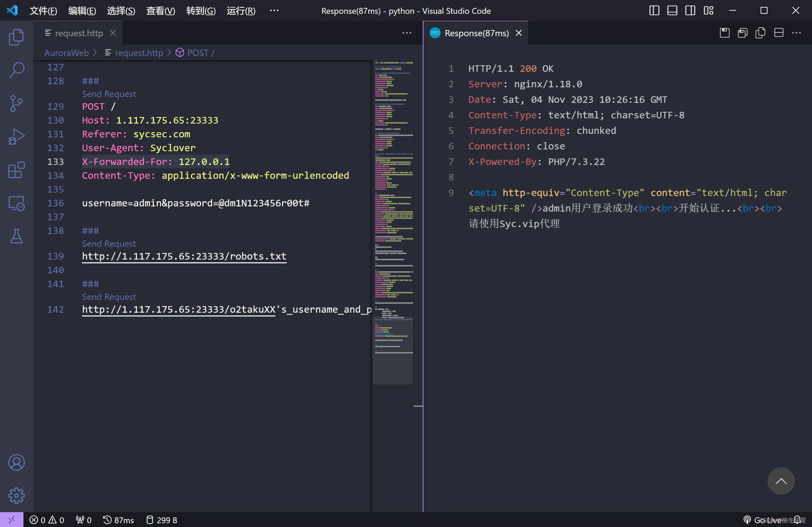Toggle the secondary side bar layout button
Viewport: 812px width, 527px height.
click(x=690, y=11)
